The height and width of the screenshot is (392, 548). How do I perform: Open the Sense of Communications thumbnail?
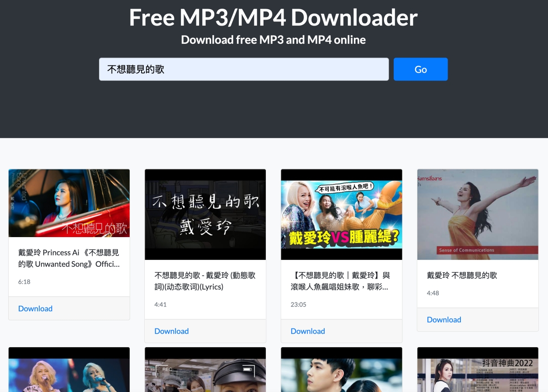[x=478, y=215]
